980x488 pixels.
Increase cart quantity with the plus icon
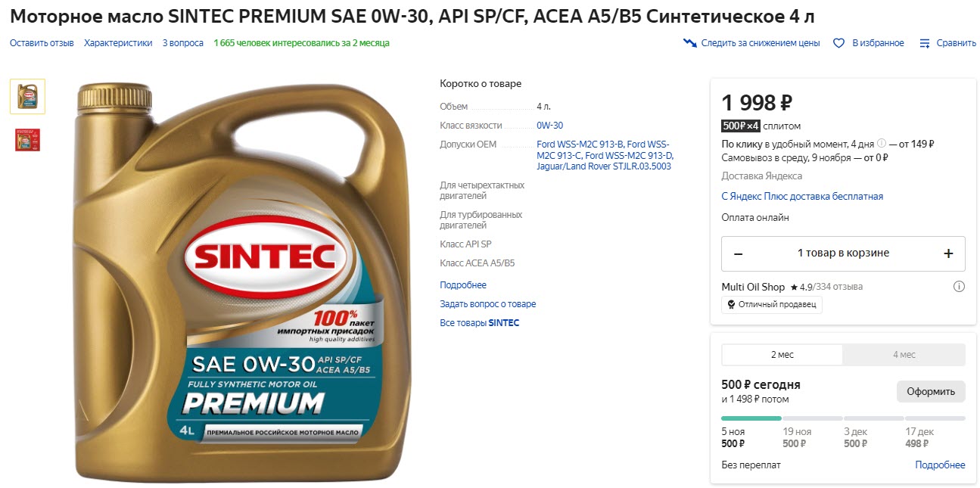pos(949,253)
